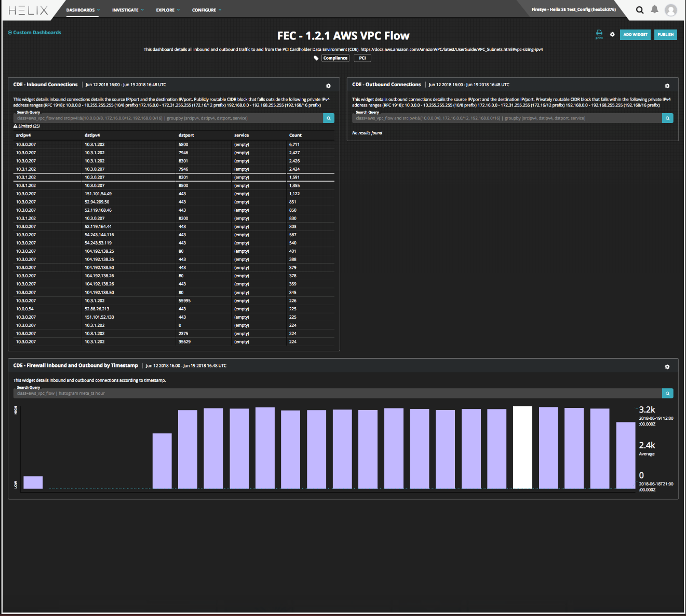686x616 pixels.
Task: Open Outbound Connections widget gear settings
Action: coord(667,86)
